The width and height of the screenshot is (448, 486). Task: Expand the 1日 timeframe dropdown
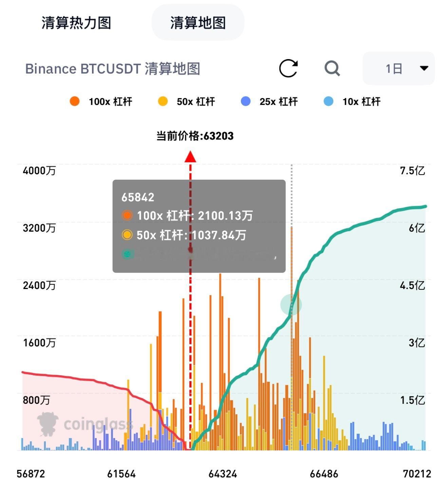click(x=399, y=68)
